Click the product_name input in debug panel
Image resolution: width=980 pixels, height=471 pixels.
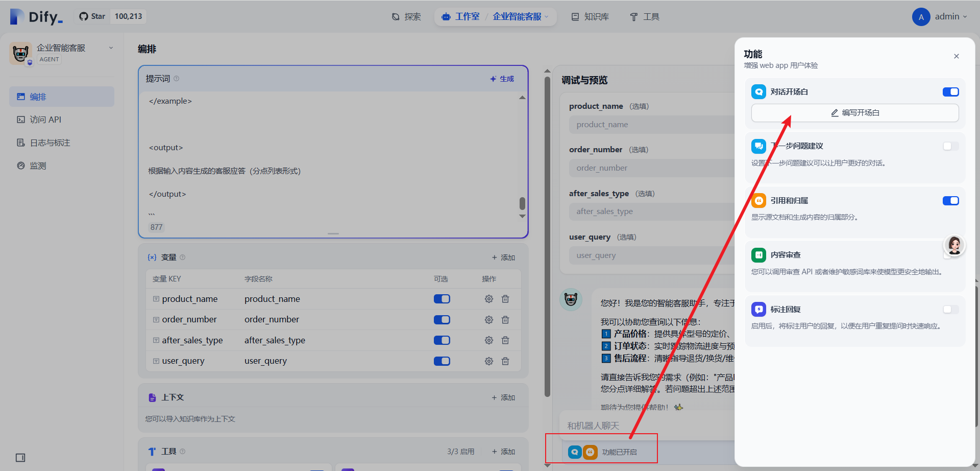pyautogui.click(x=652, y=125)
